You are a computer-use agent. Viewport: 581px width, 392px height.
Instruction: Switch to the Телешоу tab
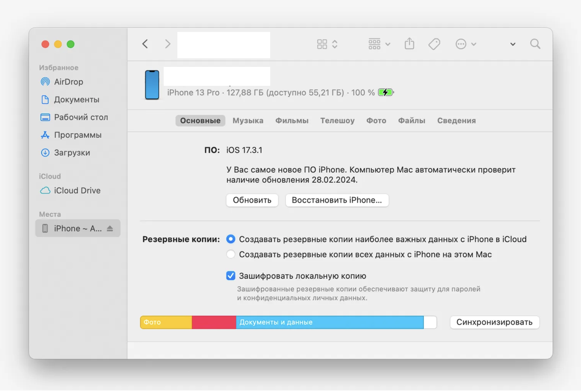[337, 120]
